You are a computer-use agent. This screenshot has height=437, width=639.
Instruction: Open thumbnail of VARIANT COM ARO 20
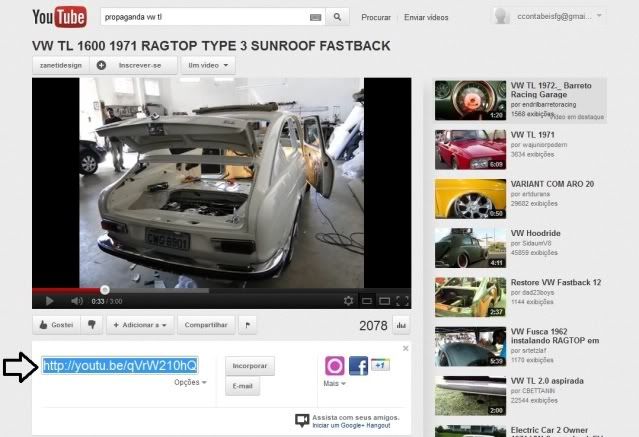(x=470, y=199)
